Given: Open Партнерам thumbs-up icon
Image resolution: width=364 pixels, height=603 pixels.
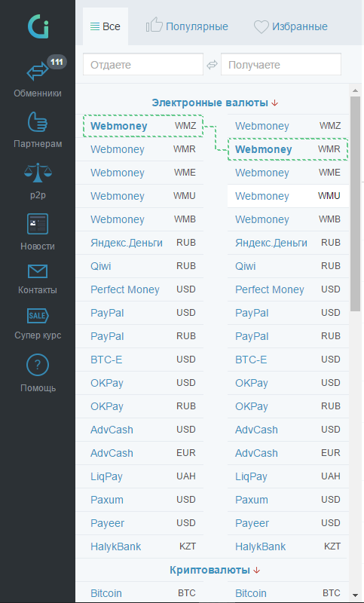Looking at the screenshot, I should click(38, 121).
